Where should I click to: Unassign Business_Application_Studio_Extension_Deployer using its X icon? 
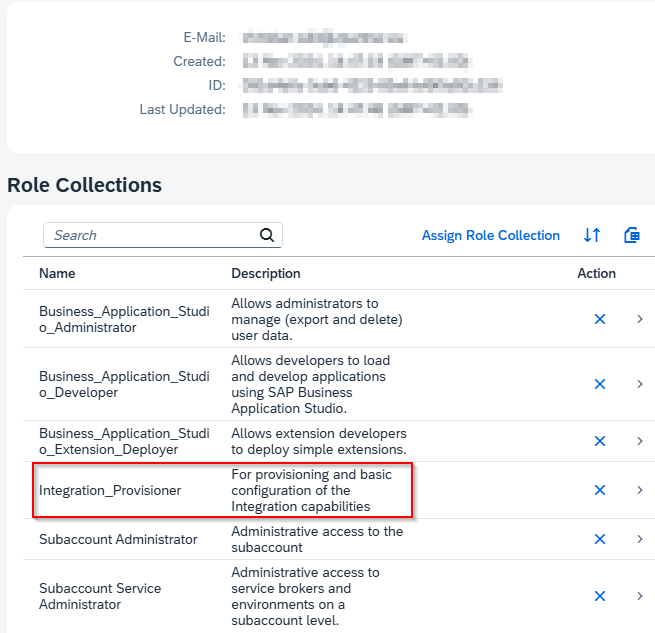click(x=600, y=441)
